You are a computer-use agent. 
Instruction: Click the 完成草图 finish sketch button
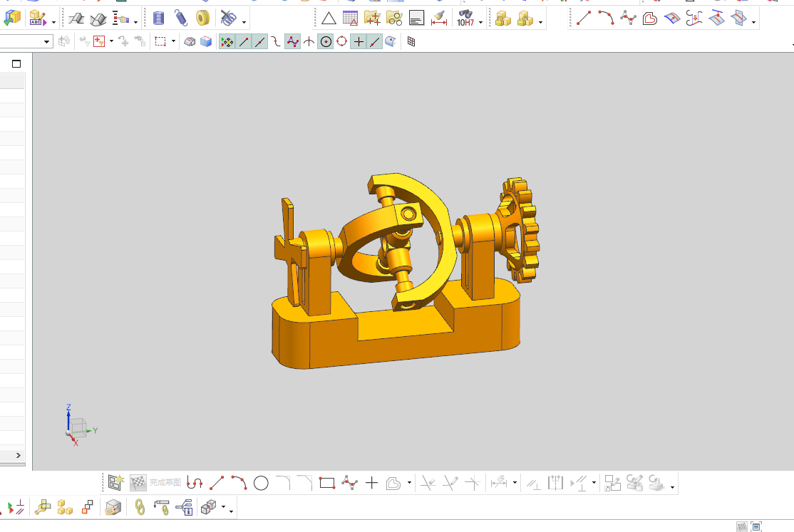155,483
